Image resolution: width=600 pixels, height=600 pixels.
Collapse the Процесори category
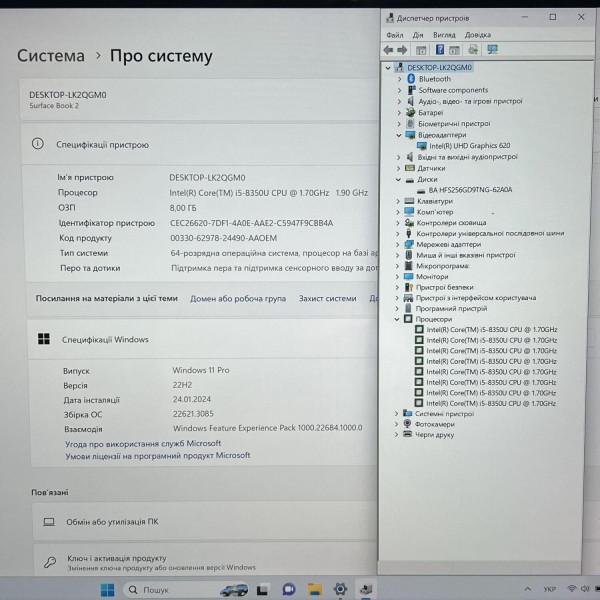397,319
